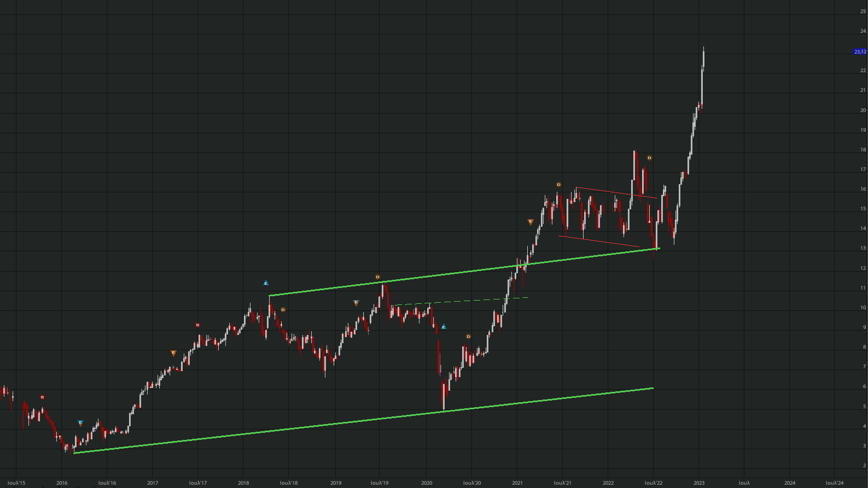Click the 10 price axis label
868x488 pixels.
coord(864,308)
